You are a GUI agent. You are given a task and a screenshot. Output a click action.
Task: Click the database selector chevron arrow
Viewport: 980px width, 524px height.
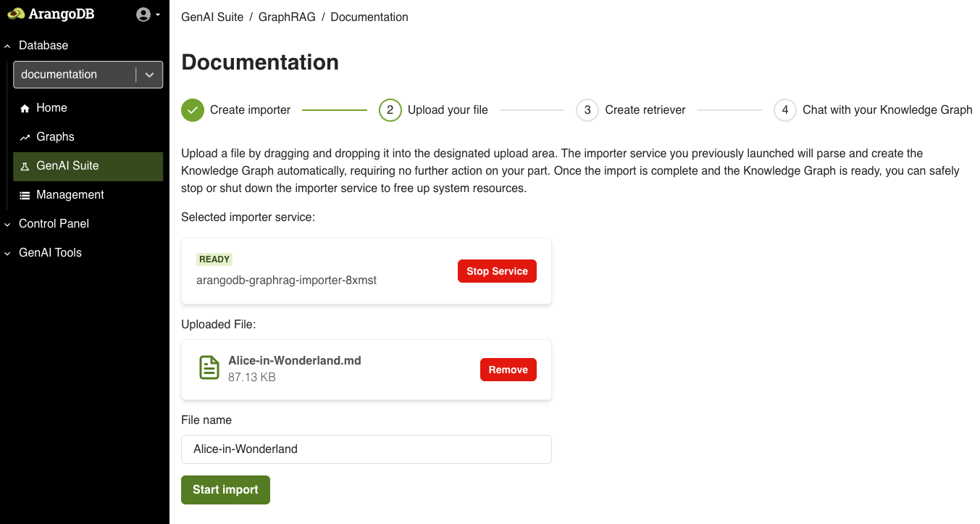149,75
